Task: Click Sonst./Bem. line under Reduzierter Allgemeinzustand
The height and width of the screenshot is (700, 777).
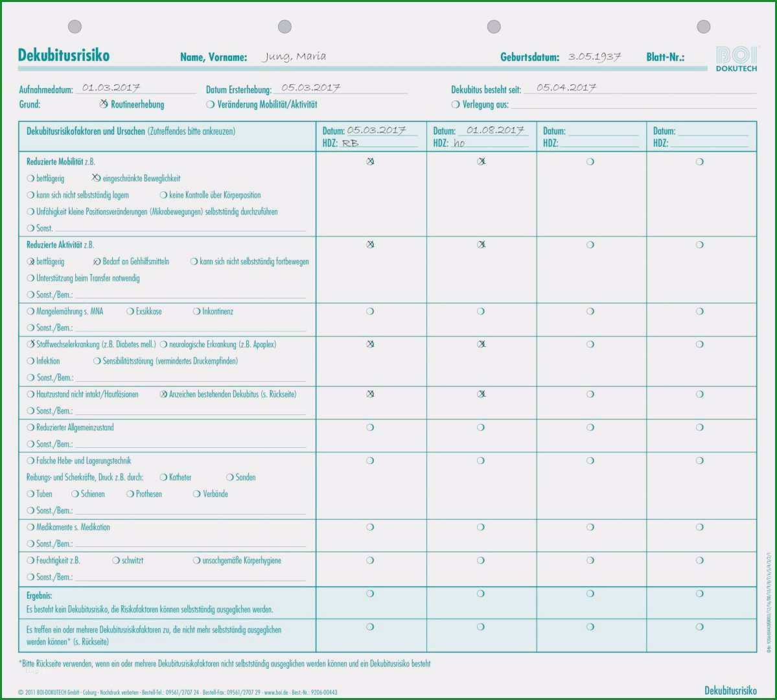Action: coord(191,444)
